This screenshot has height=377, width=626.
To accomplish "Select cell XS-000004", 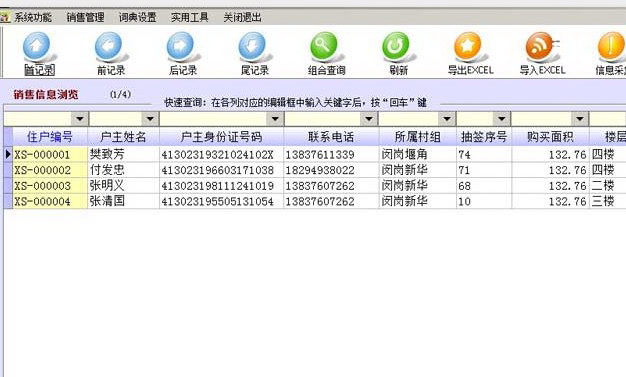I will click(50, 201).
